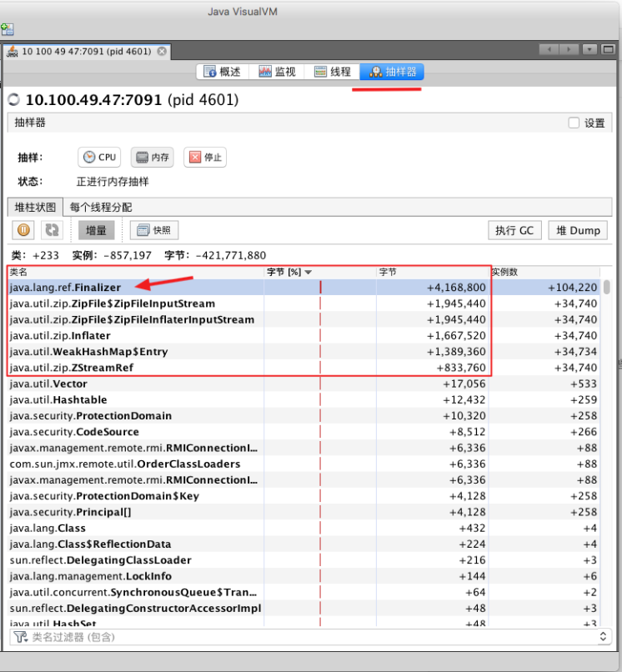Select the java.security.CodeSource row
622x672 pixels.
pyautogui.click(x=303, y=432)
